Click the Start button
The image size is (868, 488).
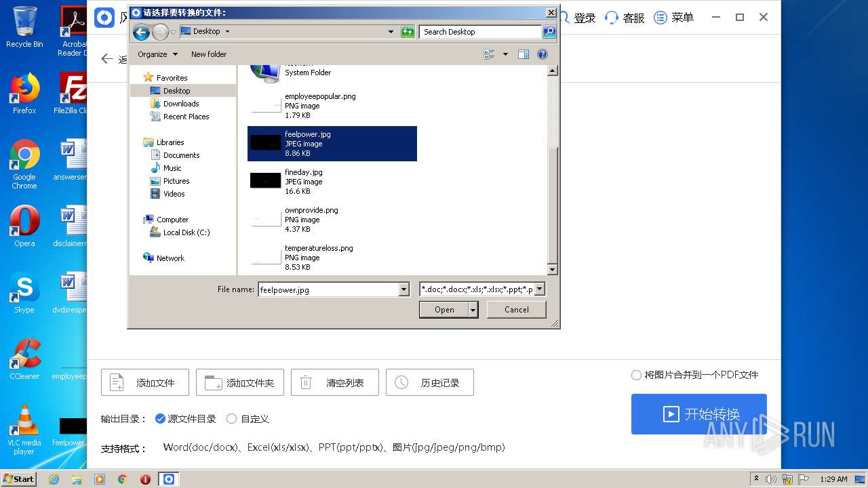19,479
